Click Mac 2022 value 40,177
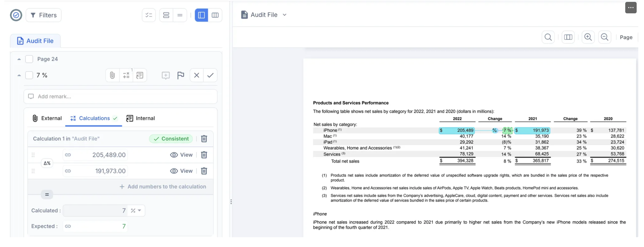 [466, 136]
